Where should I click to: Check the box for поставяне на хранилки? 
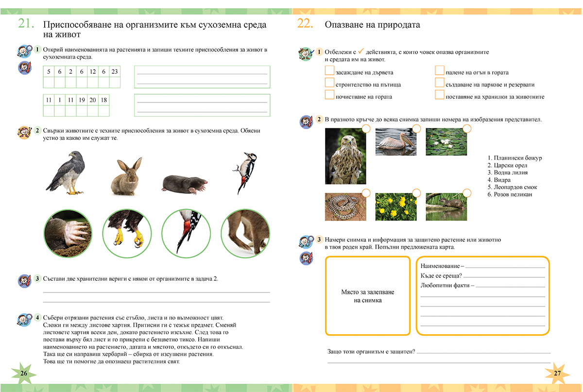coord(440,95)
